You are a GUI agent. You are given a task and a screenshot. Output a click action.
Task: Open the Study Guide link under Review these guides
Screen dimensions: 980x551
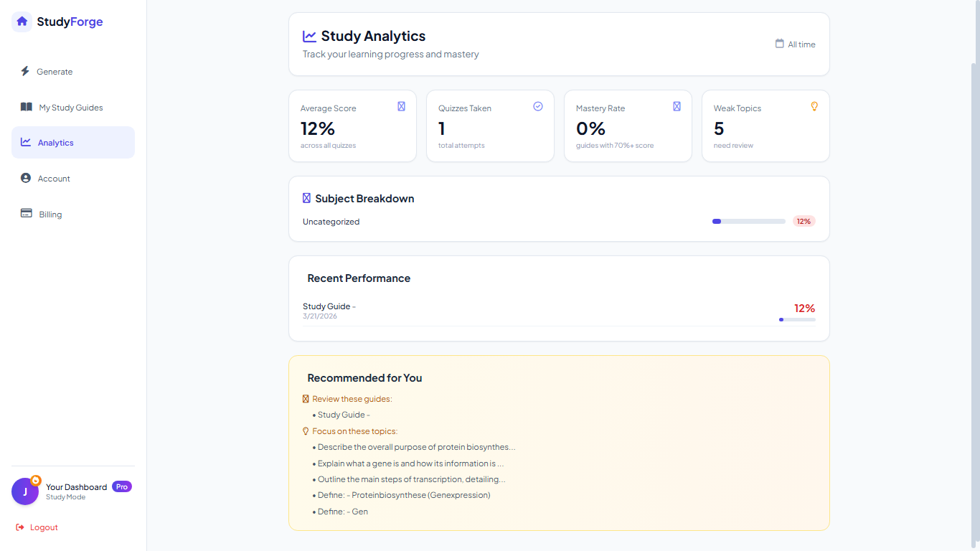click(x=342, y=415)
